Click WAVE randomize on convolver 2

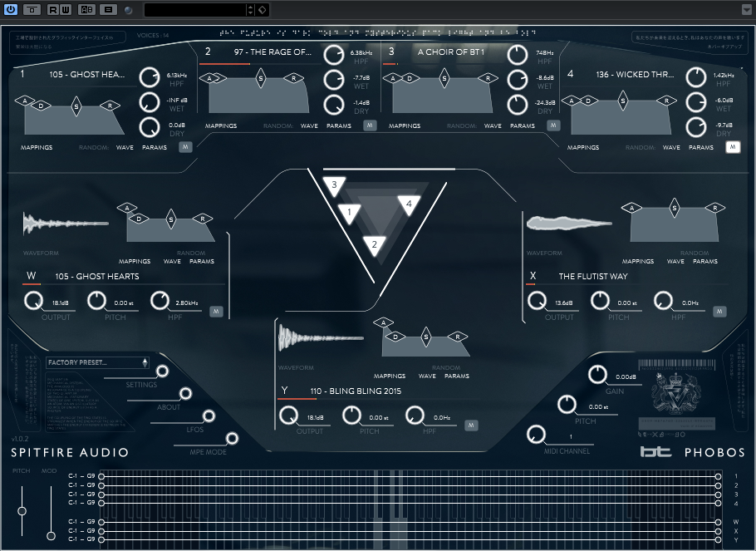pos(309,126)
